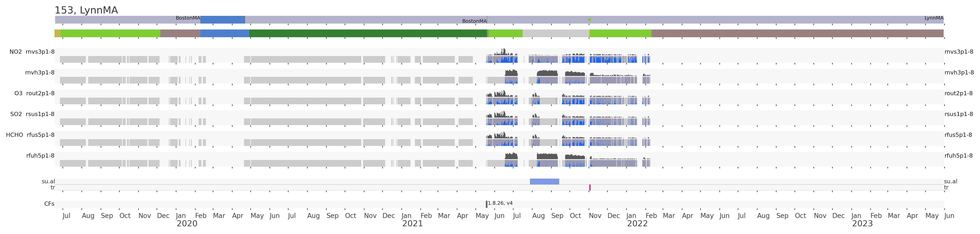Click the green star marker in top bar
The width and height of the screenshot is (980, 234).
[x=589, y=19]
